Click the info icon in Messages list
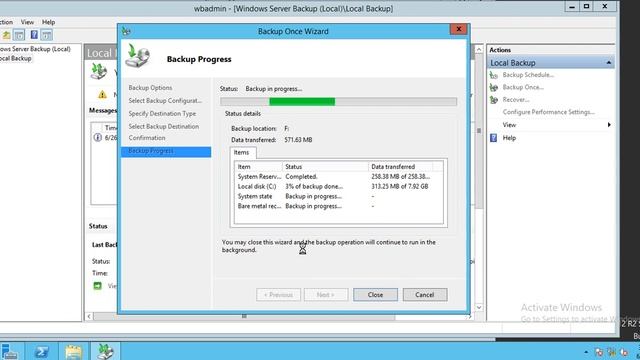 [x=98, y=138]
